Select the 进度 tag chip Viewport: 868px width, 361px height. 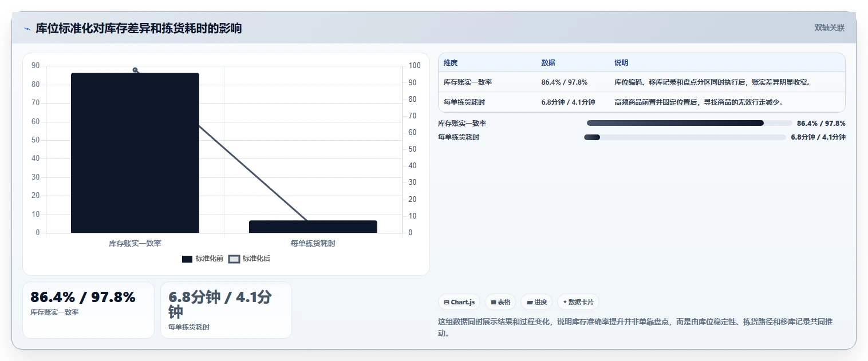pyautogui.click(x=536, y=302)
